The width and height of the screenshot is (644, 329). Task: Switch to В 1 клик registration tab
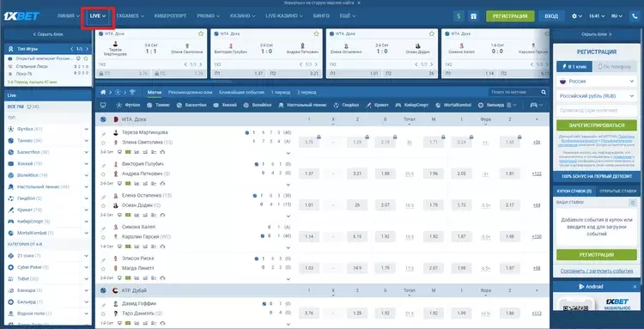pos(574,66)
